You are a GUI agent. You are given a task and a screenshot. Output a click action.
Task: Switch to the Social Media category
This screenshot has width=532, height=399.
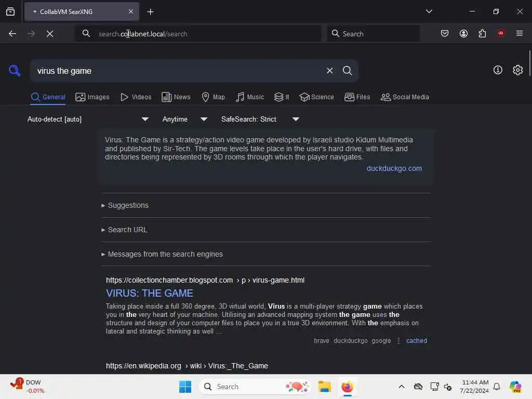[x=405, y=97]
